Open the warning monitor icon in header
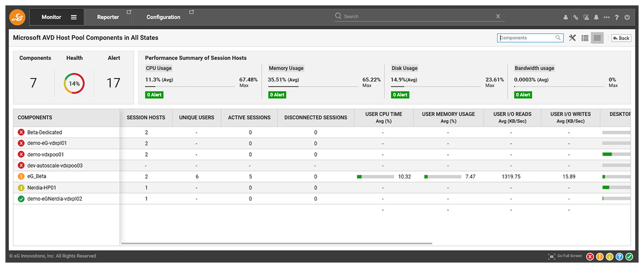 tap(586, 17)
